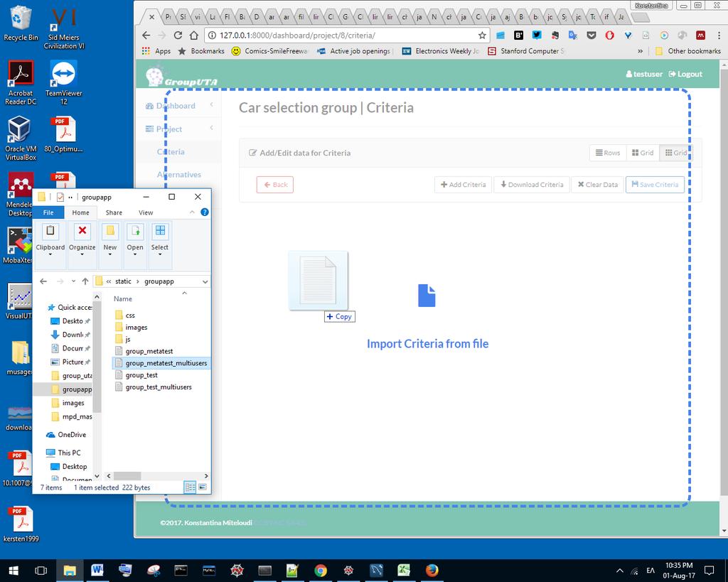Open Explorer recent locations dropdown arrow

coord(73,281)
